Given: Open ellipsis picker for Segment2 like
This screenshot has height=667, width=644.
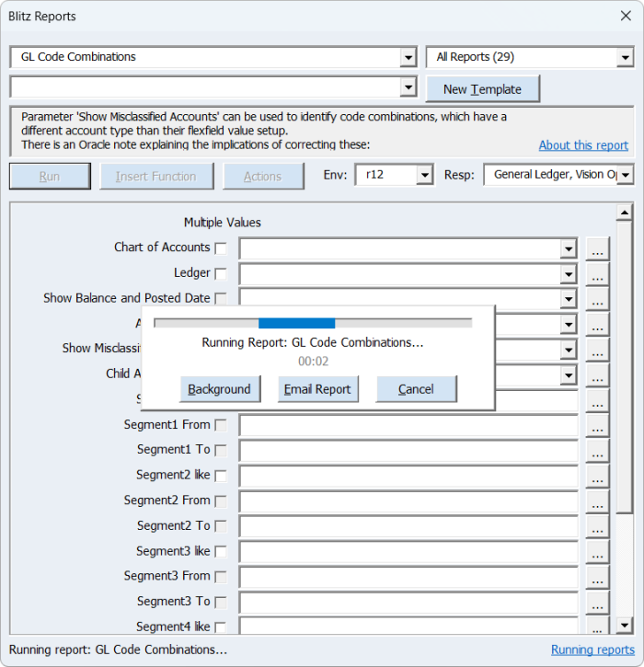Looking at the screenshot, I should [597, 477].
